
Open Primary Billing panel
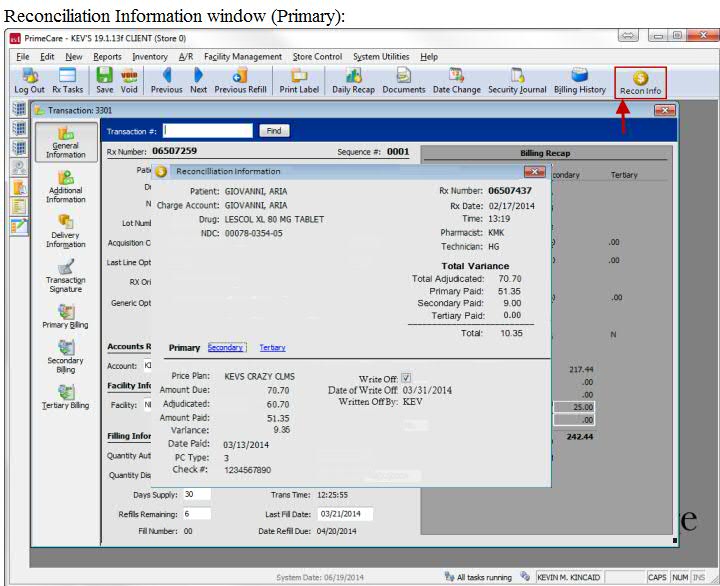(x=66, y=317)
